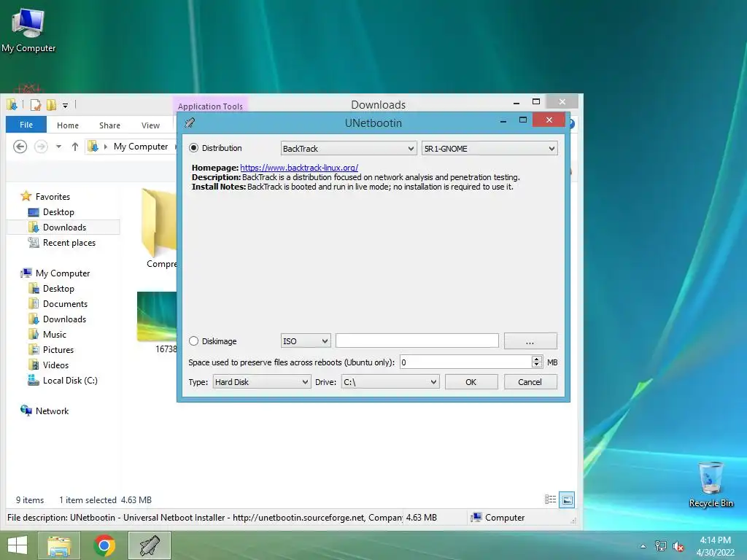The height and width of the screenshot is (560, 747).
Task: Select the Distribution radio button
Action: (x=193, y=148)
